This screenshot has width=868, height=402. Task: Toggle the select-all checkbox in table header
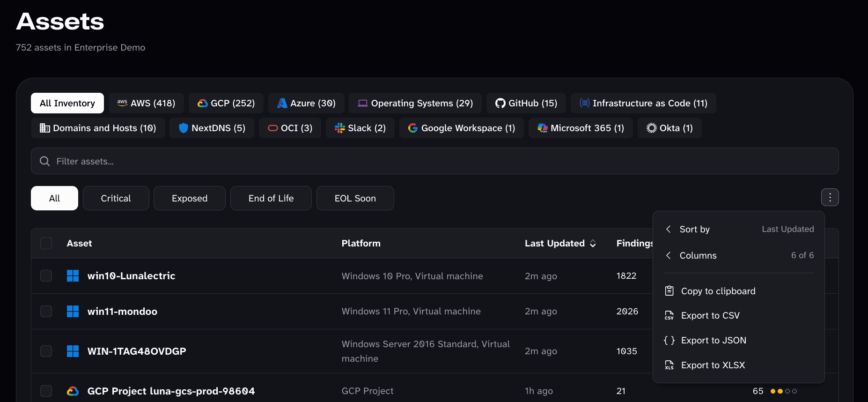(46, 243)
